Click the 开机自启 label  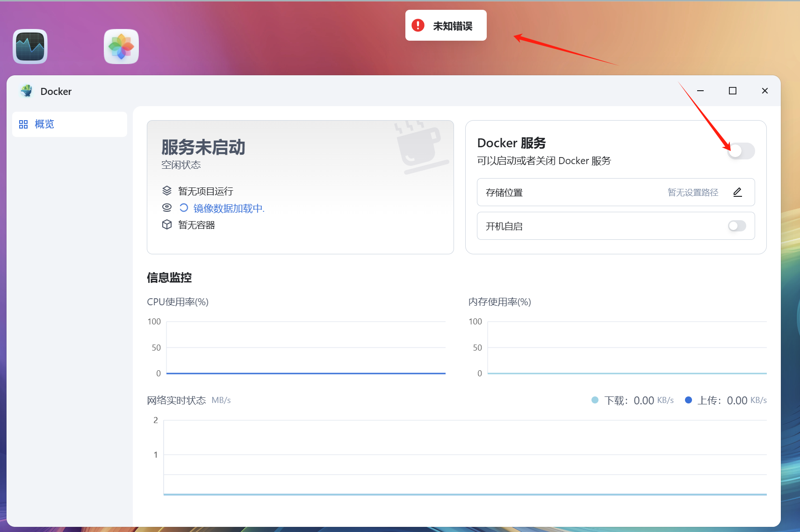504,226
